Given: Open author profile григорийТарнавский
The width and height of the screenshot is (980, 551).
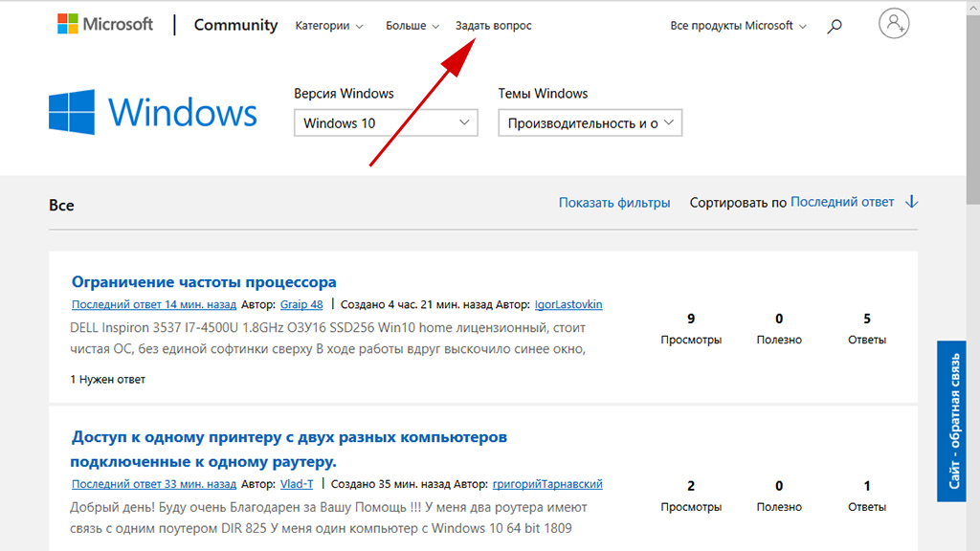Looking at the screenshot, I should [x=547, y=483].
